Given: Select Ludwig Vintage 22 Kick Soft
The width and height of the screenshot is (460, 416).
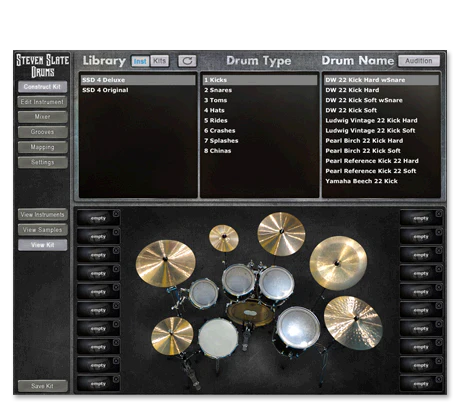Looking at the screenshot, I should click(381, 131).
